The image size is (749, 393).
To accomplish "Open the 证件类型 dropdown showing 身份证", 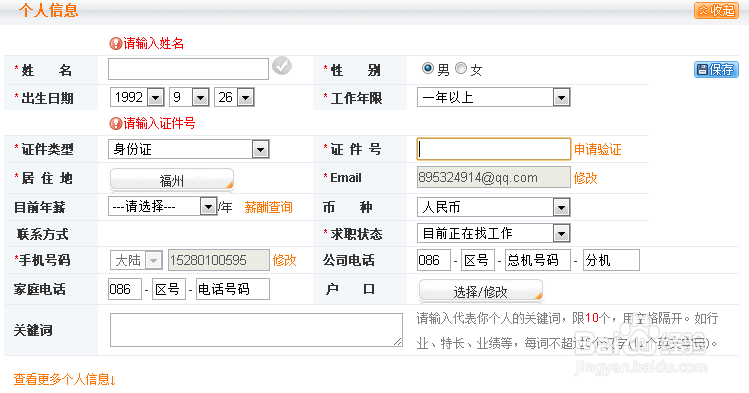I will 189,149.
